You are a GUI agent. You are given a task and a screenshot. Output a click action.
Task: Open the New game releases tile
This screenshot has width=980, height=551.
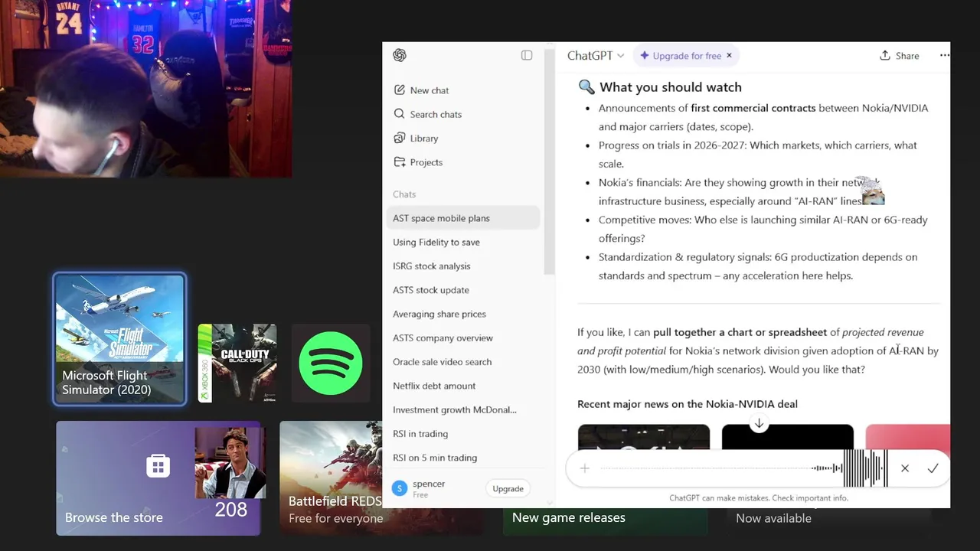(x=605, y=520)
